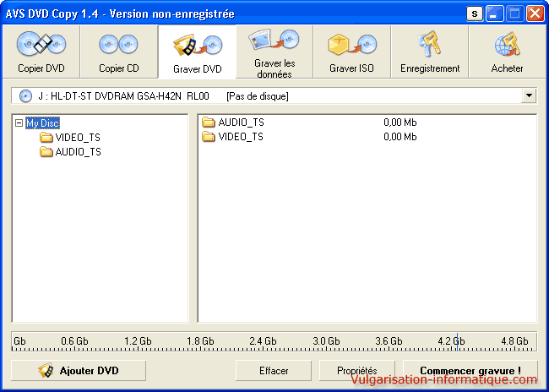The width and height of the screenshot is (549, 392).
Task: Click the AUDIO_TS folder icon in file list
Action: [x=209, y=122]
